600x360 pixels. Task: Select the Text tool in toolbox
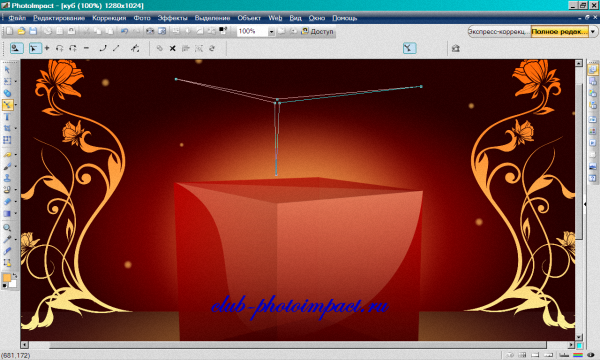pos(7,117)
